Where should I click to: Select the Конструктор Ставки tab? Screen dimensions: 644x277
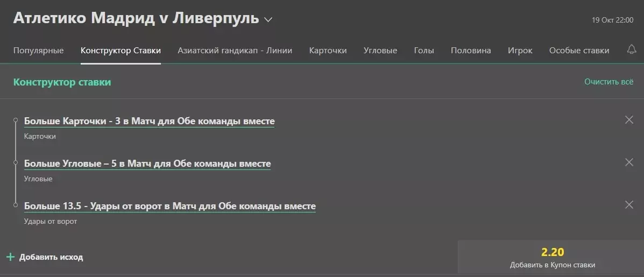121,51
